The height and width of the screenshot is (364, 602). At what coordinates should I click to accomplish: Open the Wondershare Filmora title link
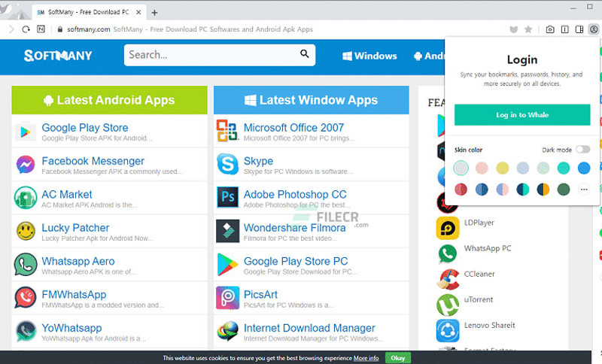(294, 228)
